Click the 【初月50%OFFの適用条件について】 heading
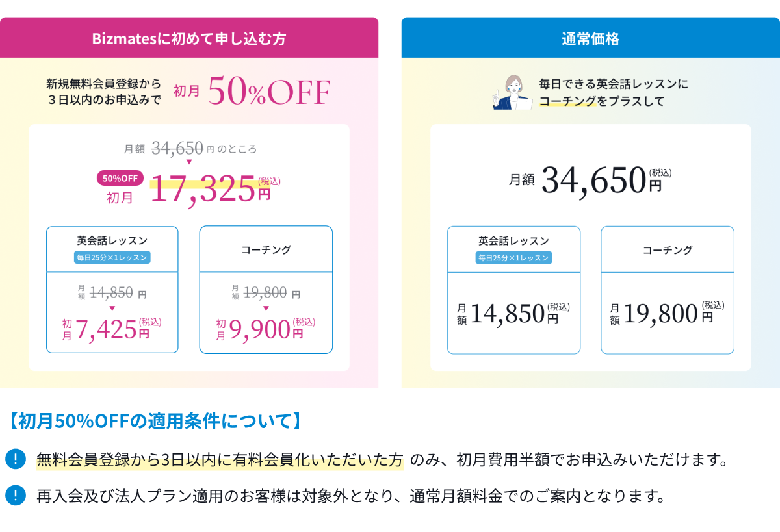Viewport: 780px width, 532px height. pos(156,422)
